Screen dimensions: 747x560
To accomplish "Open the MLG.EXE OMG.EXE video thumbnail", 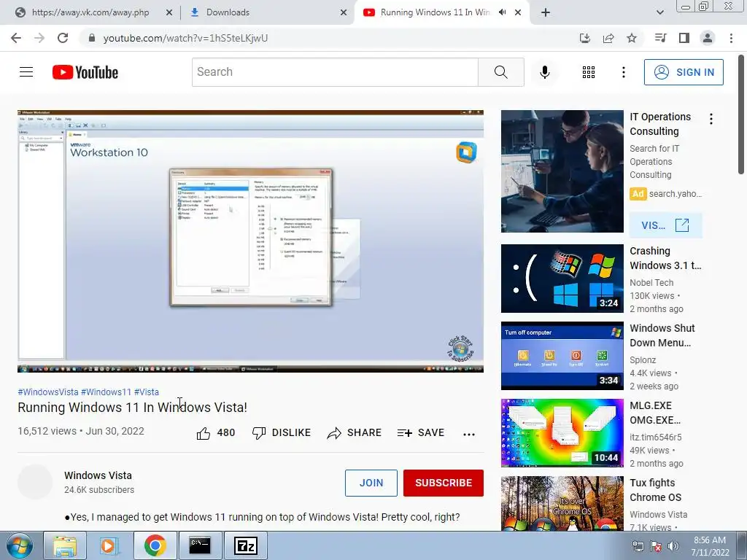I will pyautogui.click(x=562, y=433).
